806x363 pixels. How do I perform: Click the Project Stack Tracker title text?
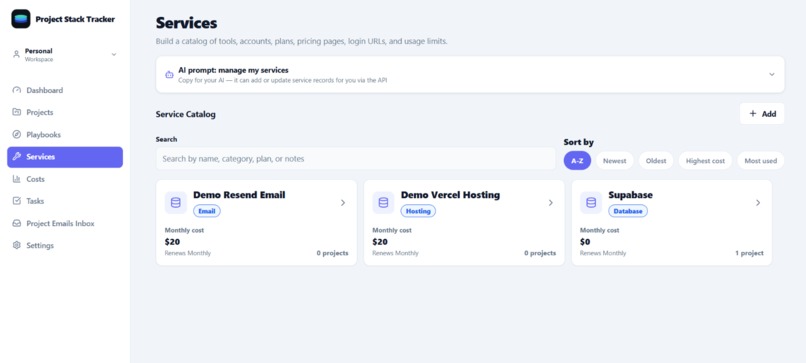(75, 19)
